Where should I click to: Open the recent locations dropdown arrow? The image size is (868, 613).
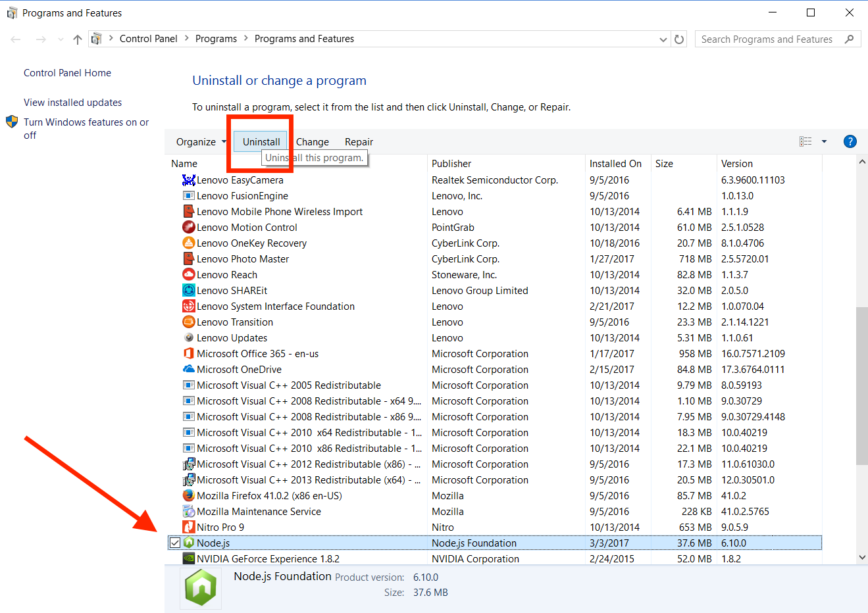pyautogui.click(x=61, y=39)
